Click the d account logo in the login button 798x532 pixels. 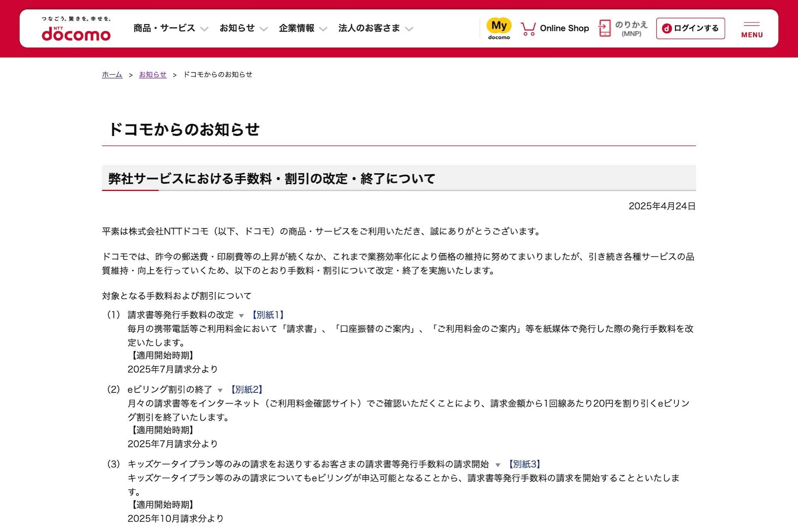667,28
